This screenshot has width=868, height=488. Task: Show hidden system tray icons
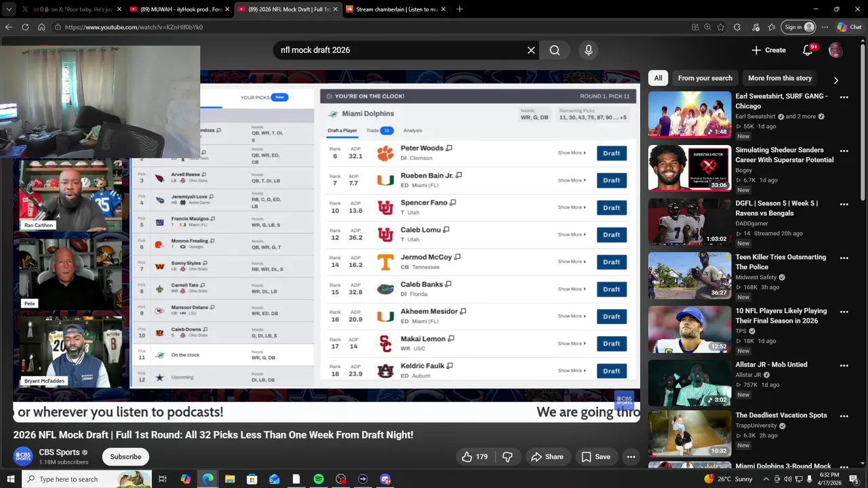pos(766,479)
